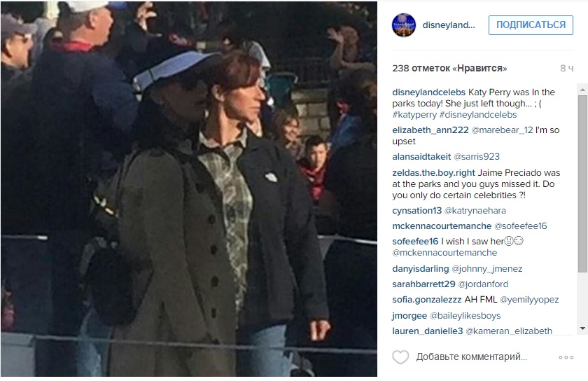Open the main post photo
Screen dimensions: 588x381
[x=189, y=189]
